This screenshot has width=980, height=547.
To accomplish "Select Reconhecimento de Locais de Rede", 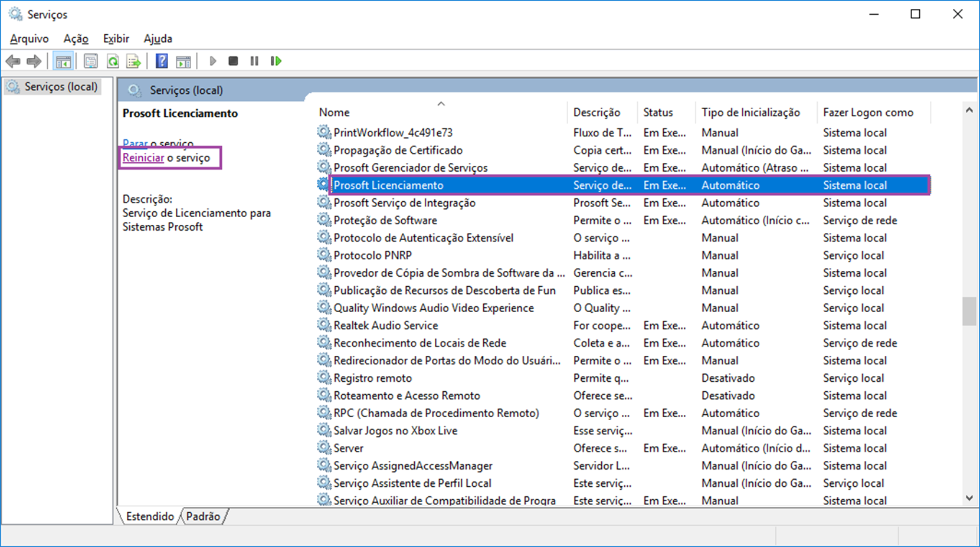I will click(623, 343).
